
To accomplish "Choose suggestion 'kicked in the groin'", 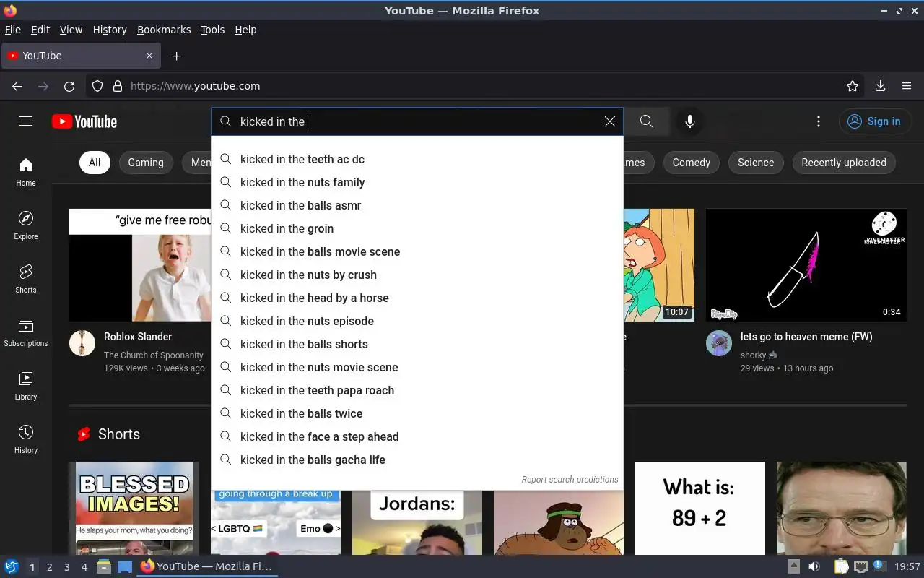I will (417, 228).
